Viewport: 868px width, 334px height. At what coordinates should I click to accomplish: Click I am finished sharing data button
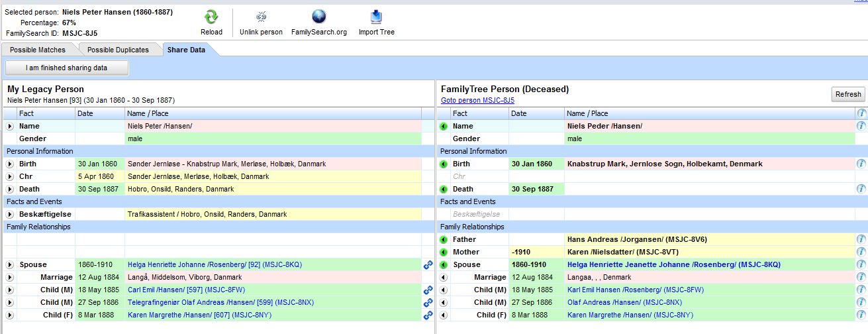click(67, 68)
